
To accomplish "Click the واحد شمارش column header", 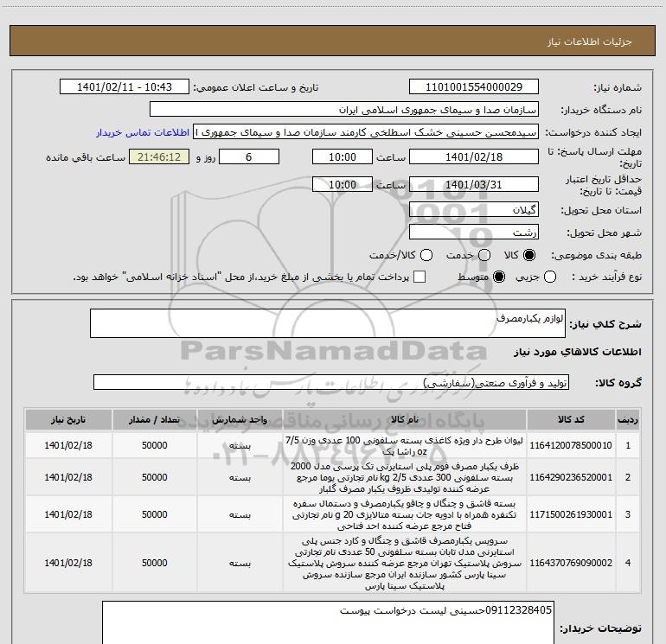I will point(240,419).
